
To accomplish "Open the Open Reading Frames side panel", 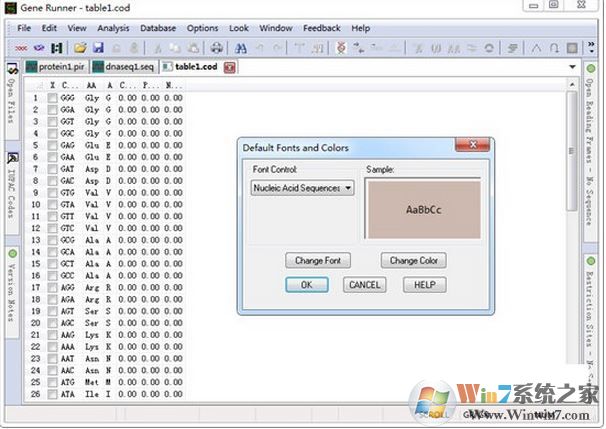I will (x=590, y=151).
